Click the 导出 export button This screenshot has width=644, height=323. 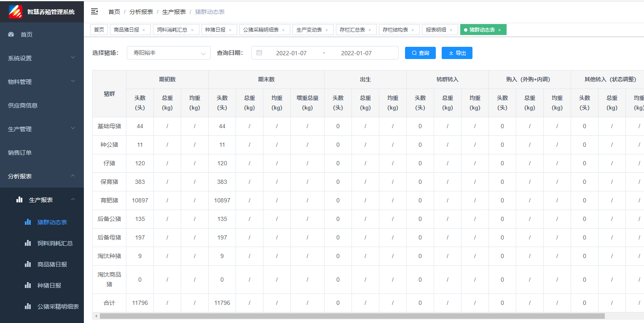coord(457,53)
